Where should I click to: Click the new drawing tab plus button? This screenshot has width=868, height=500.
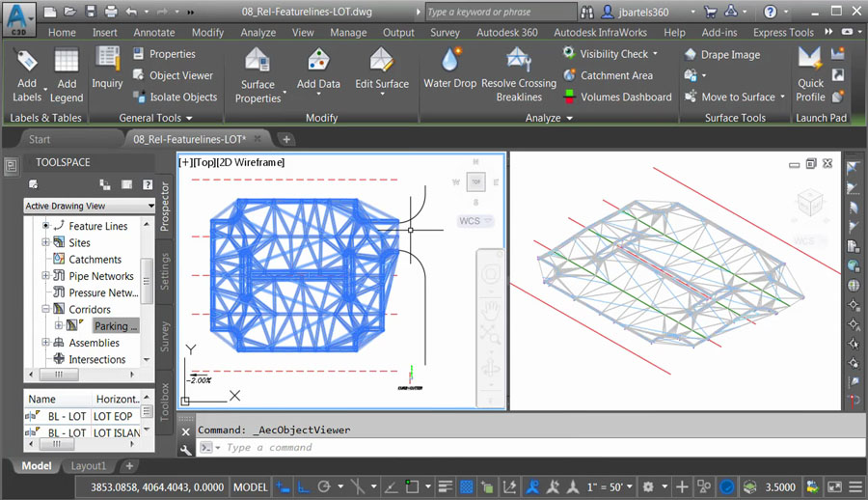286,139
